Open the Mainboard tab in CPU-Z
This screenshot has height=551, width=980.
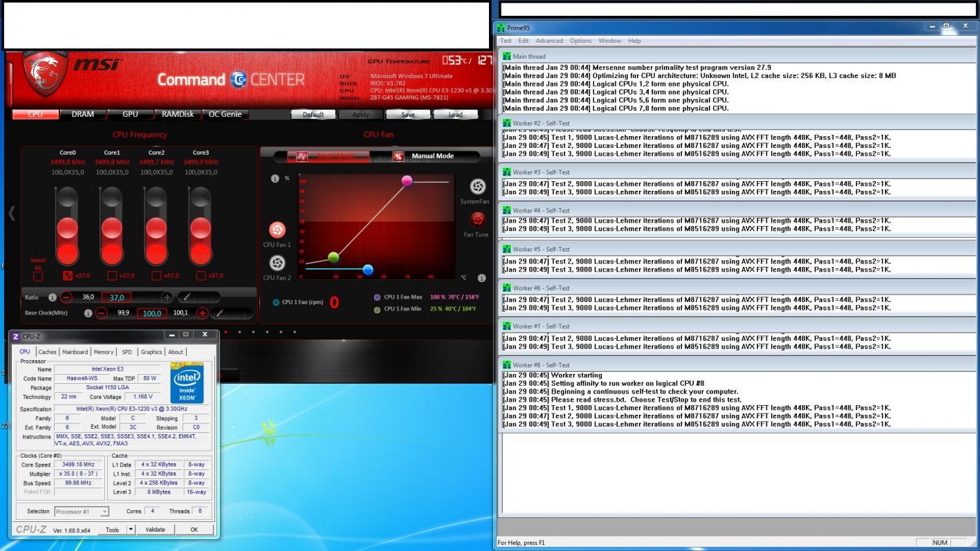(75, 352)
